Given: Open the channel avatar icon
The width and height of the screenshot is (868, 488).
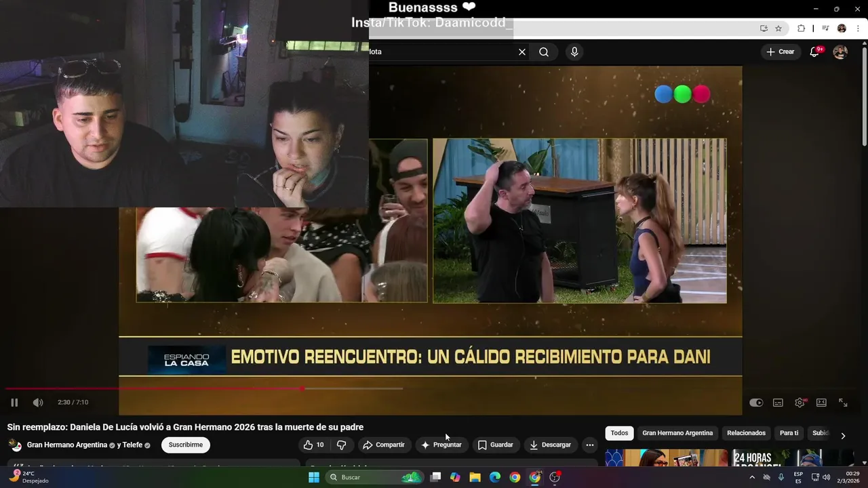Looking at the screenshot, I should tap(15, 445).
